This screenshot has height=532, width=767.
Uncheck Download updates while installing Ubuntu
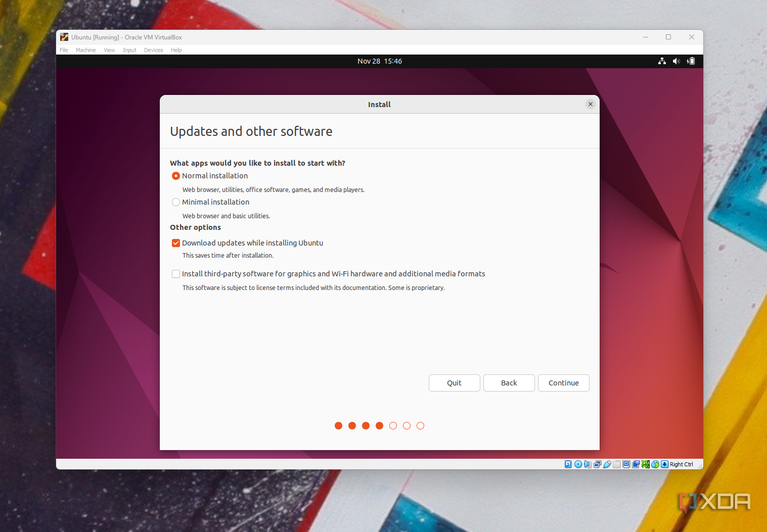click(x=176, y=243)
